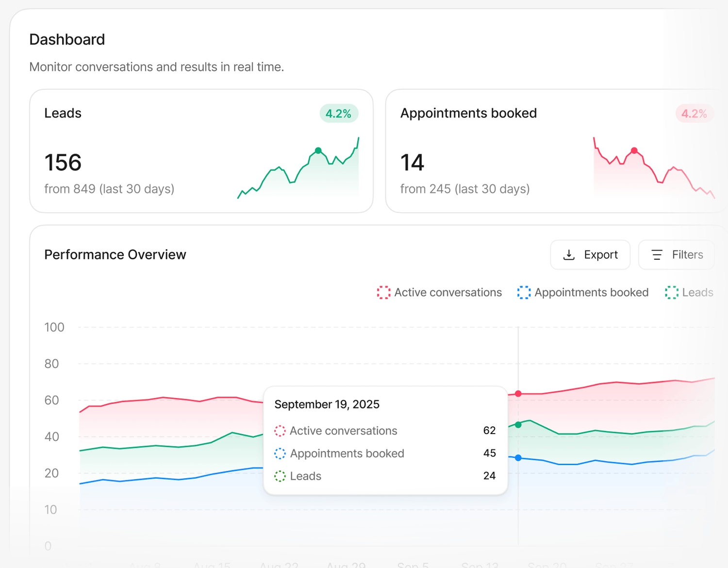Click the Leads card title

(x=63, y=113)
